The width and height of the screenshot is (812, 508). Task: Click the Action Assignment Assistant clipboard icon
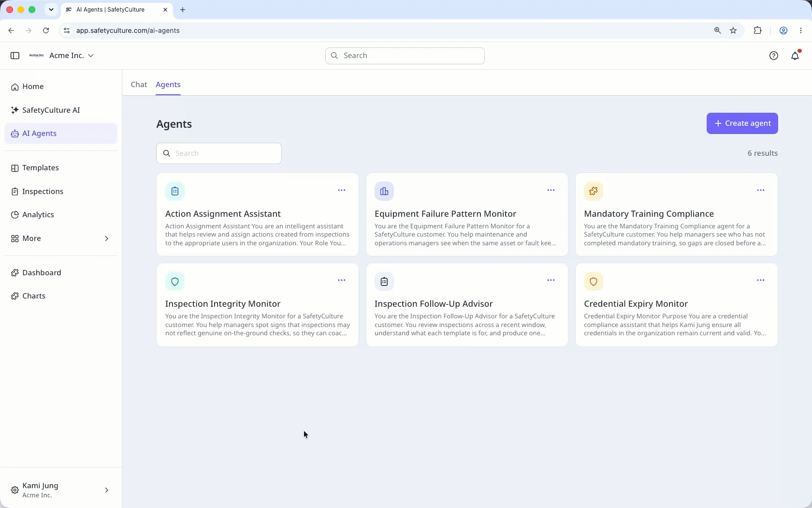175,191
